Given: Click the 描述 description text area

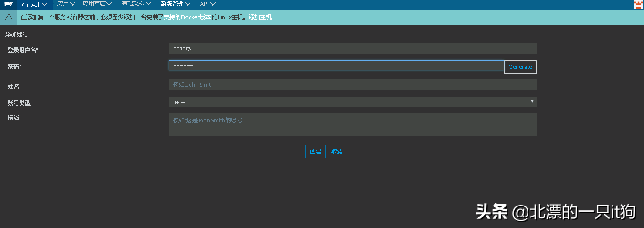Looking at the screenshot, I should click(x=352, y=125).
